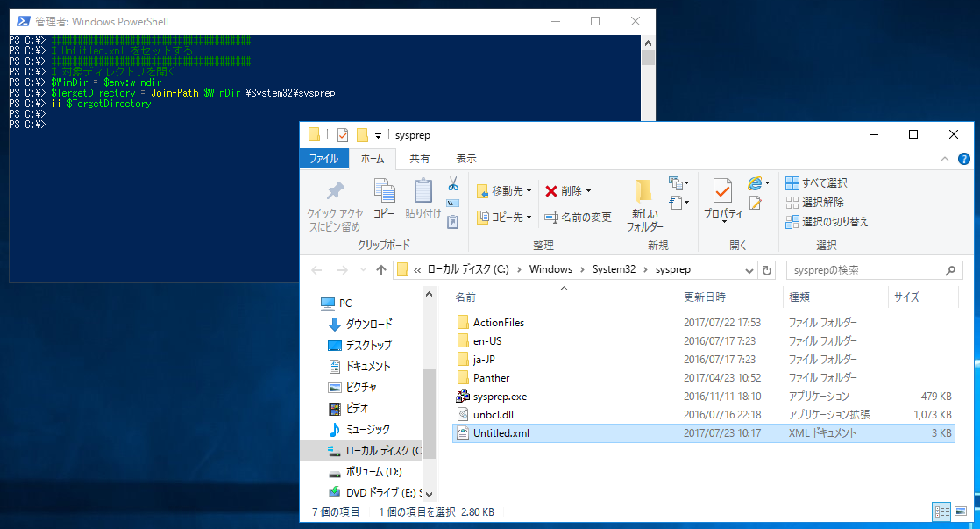This screenshot has height=529, width=980.
Task: Open the ファイル (File) tab
Action: tap(323, 159)
